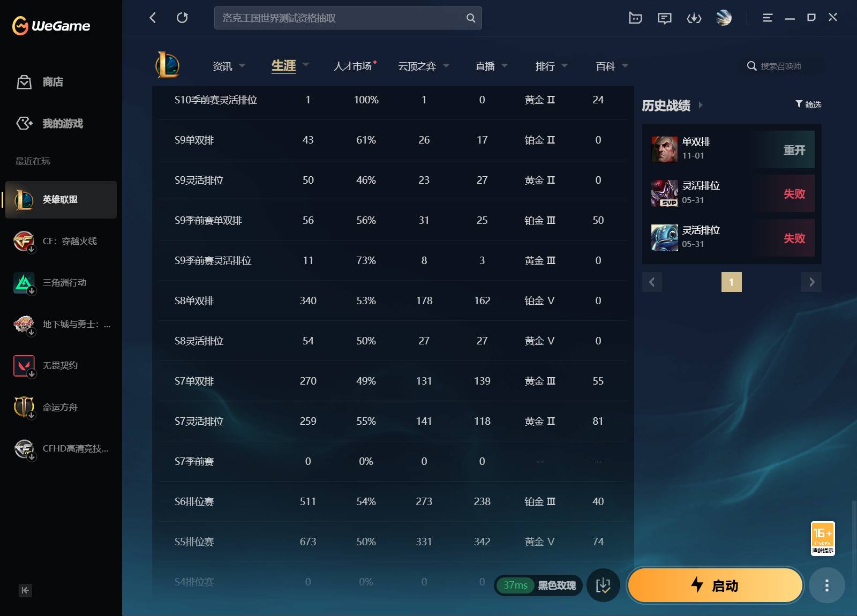Viewport: 857px width, 616px height.
Task: Select the S9灵活排位 row label
Action: coord(199,181)
